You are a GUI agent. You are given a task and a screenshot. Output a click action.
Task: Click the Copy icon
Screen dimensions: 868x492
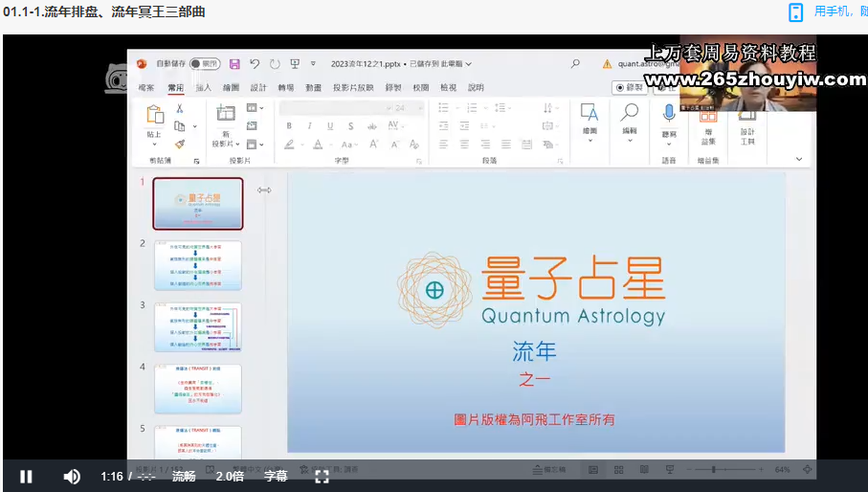click(x=179, y=126)
